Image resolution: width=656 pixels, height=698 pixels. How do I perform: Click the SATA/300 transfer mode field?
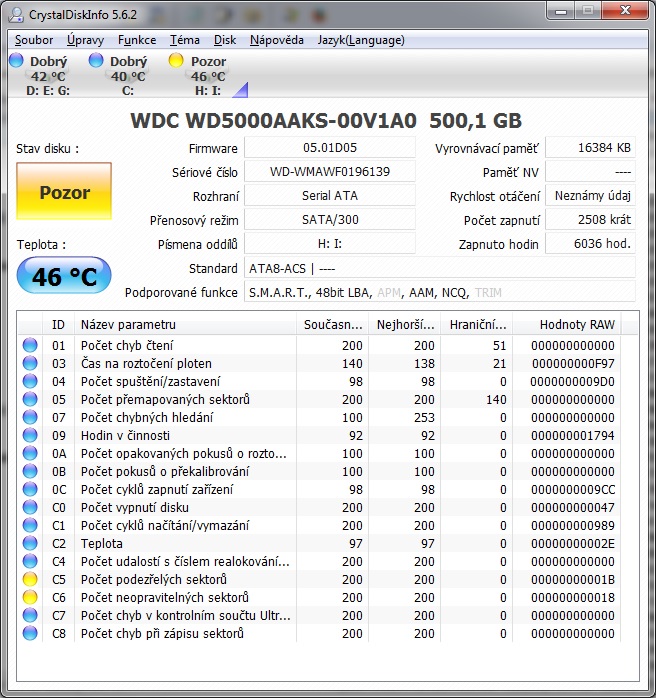(x=330, y=220)
